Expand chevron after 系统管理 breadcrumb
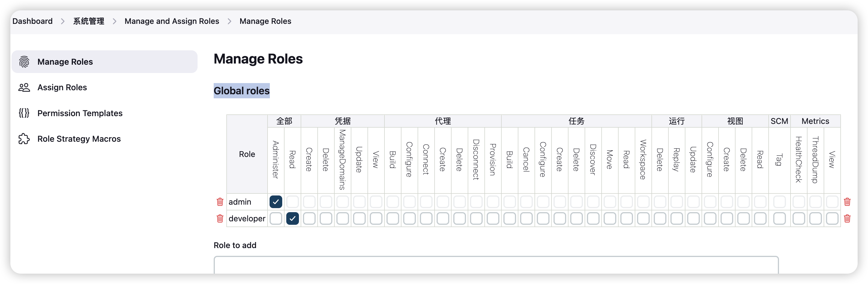This screenshot has height=284, width=868. [115, 21]
